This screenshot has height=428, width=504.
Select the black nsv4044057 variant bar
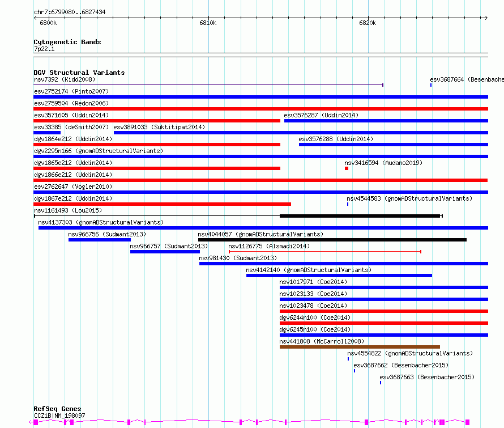tap(332, 240)
